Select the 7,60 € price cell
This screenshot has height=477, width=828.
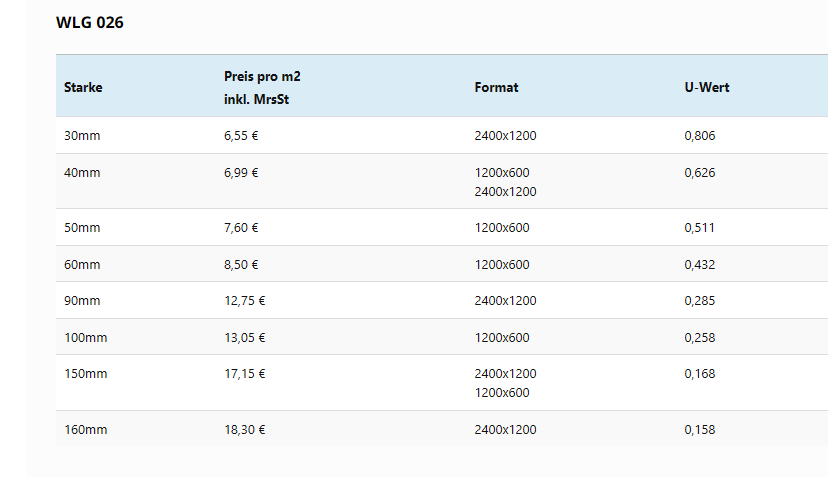241,228
